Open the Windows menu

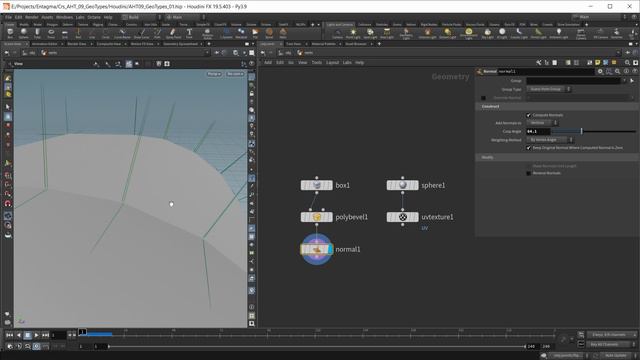64,17
